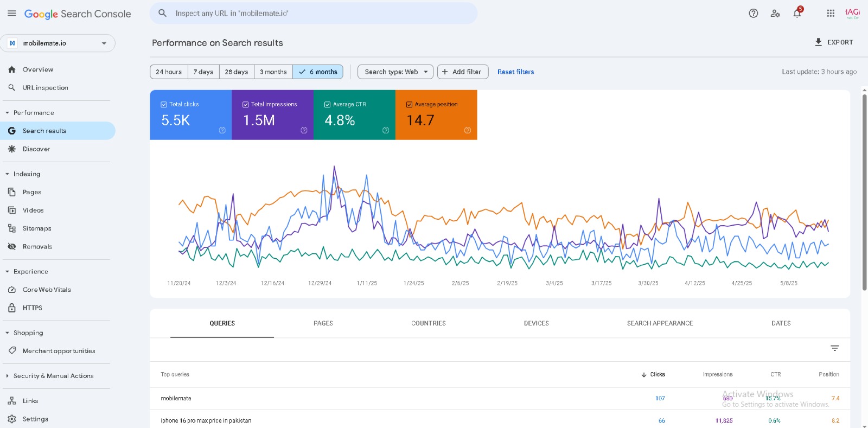Collapse the Performance section
Screen dimensions: 868x428
pyautogui.click(x=8, y=113)
